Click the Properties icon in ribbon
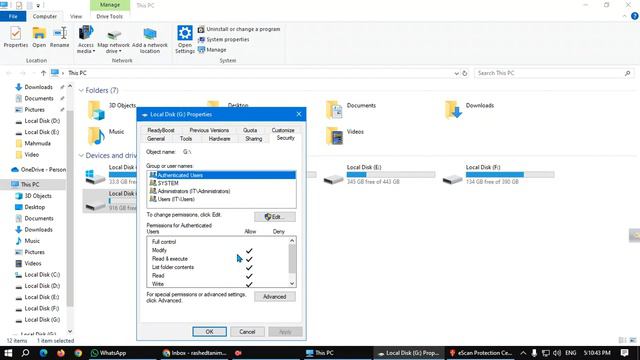Image resolution: width=640 pixels, height=360 pixels. tap(16, 37)
